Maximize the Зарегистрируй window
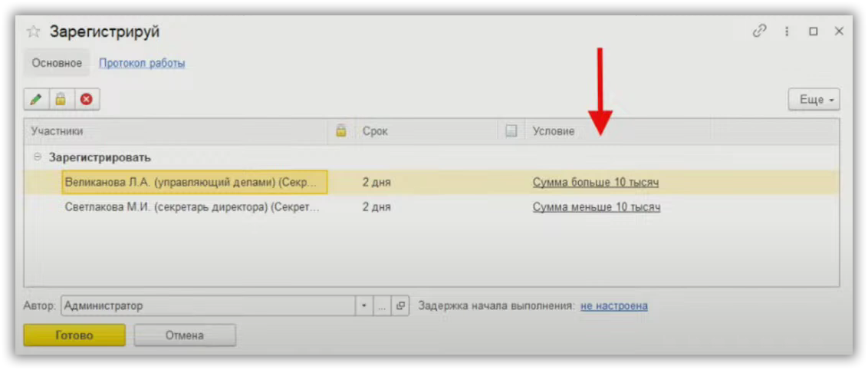 (x=814, y=31)
